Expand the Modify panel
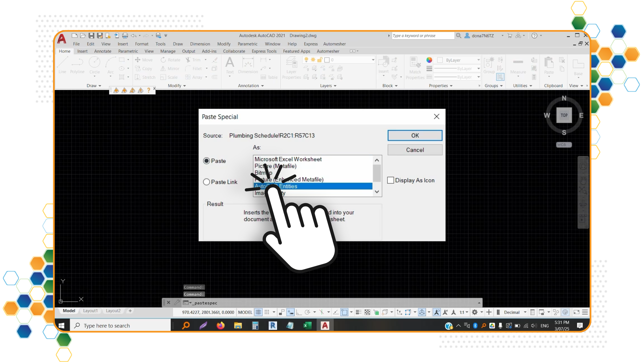Viewport: 644px width, 362px height. point(177,86)
